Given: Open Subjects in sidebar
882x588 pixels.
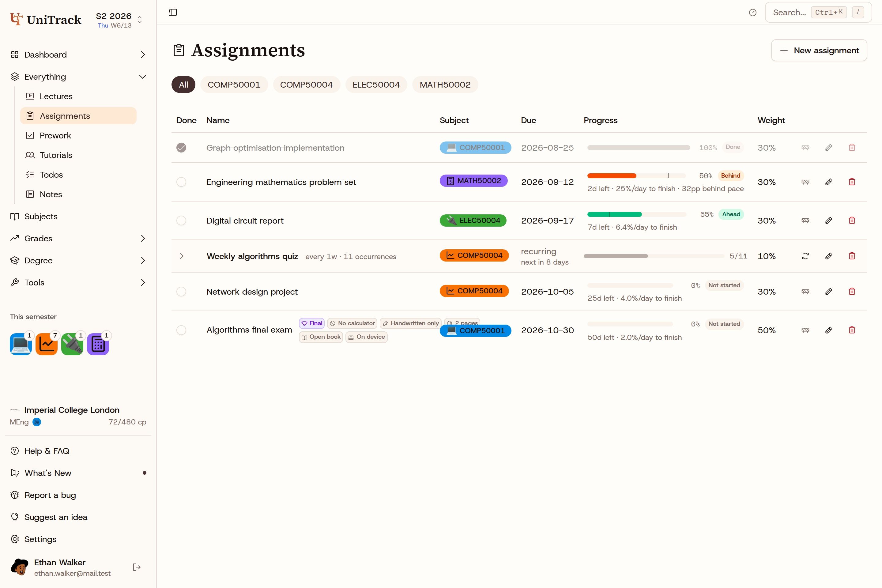Looking at the screenshot, I should 78,217.
